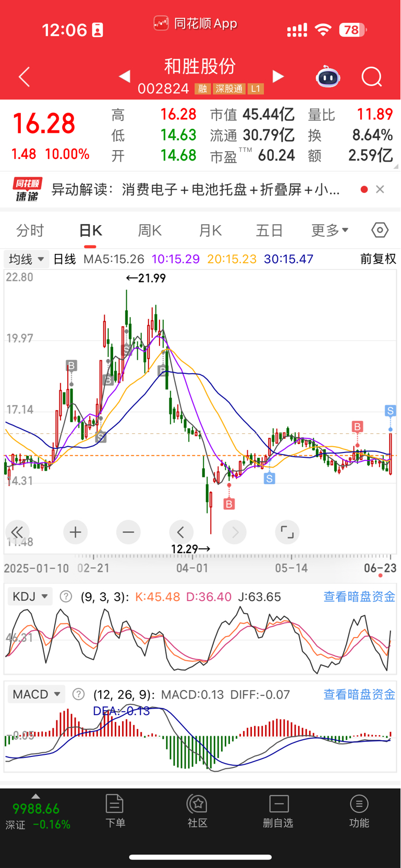
Task: Open 均线 indicator dropdown
Action: tap(27, 259)
